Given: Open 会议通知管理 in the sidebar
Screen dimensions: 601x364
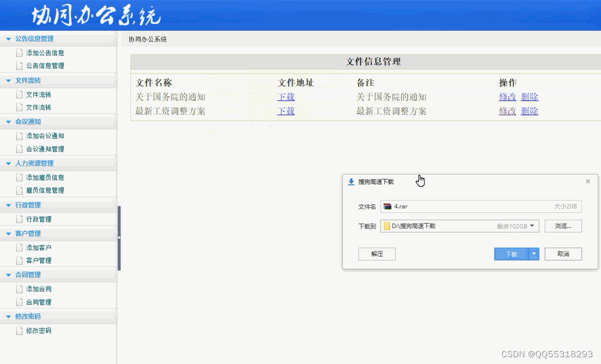Looking at the screenshot, I should click(45, 149).
